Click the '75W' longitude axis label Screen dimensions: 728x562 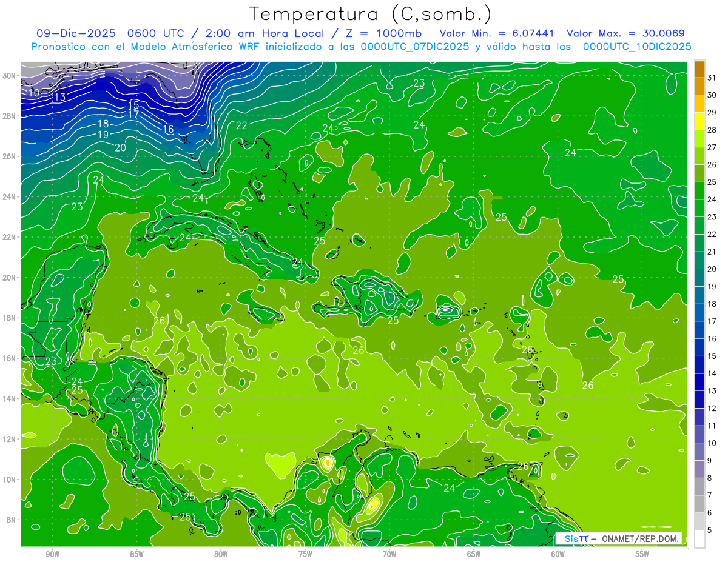[305, 554]
